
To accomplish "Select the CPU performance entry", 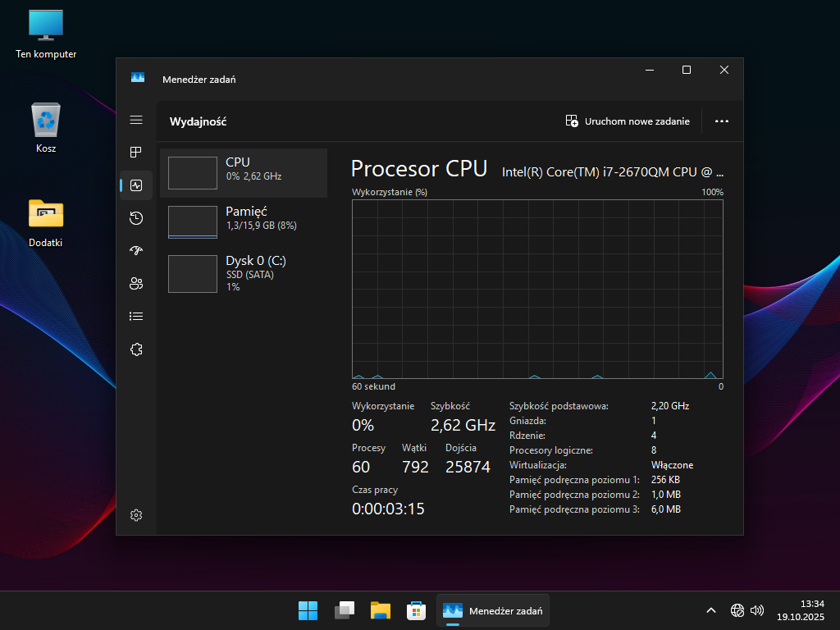I will tap(244, 173).
